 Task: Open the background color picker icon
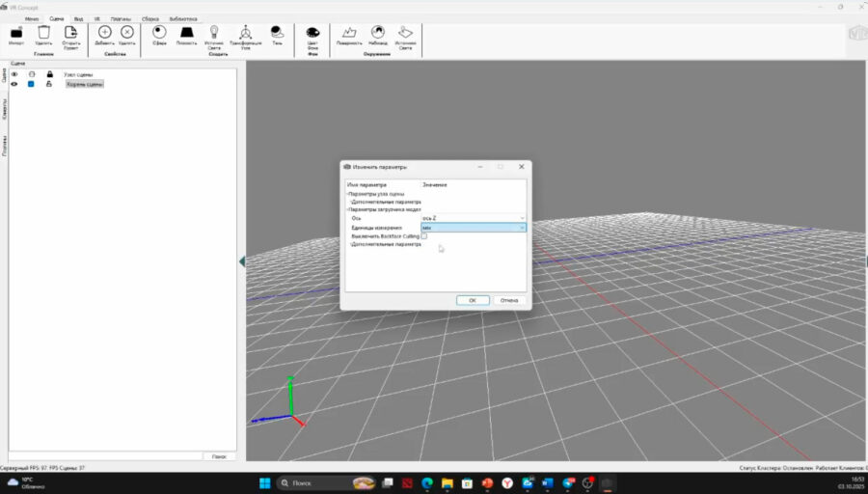pyautogui.click(x=312, y=33)
